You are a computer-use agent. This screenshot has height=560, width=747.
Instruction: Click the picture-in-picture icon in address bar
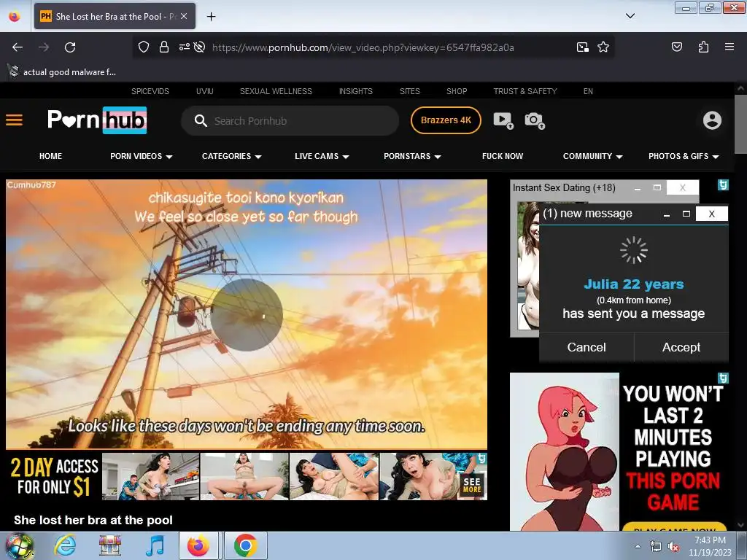click(x=583, y=47)
